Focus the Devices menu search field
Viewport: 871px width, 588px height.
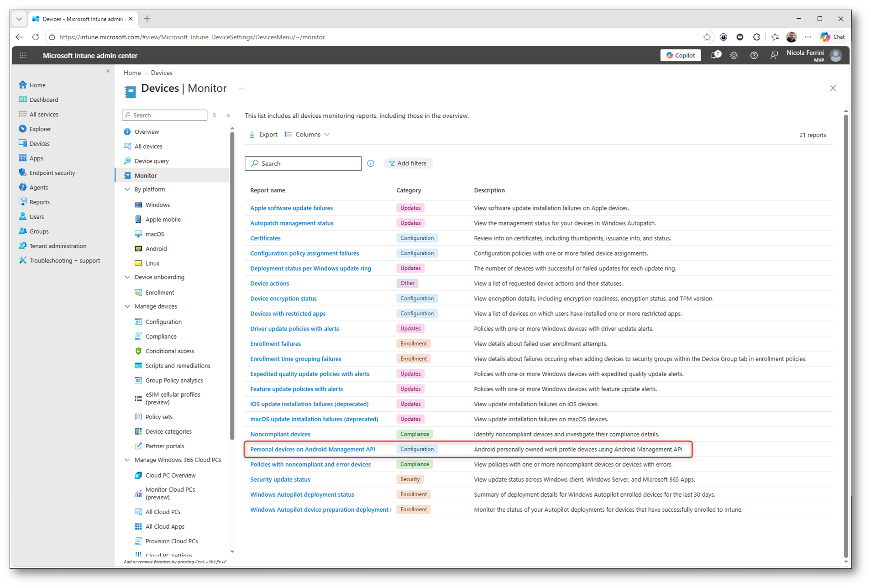pyautogui.click(x=165, y=115)
